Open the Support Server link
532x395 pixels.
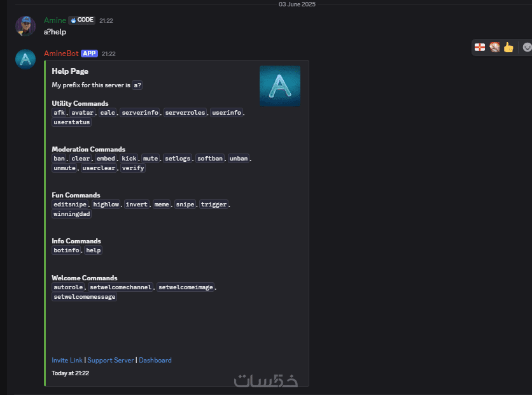(x=111, y=360)
